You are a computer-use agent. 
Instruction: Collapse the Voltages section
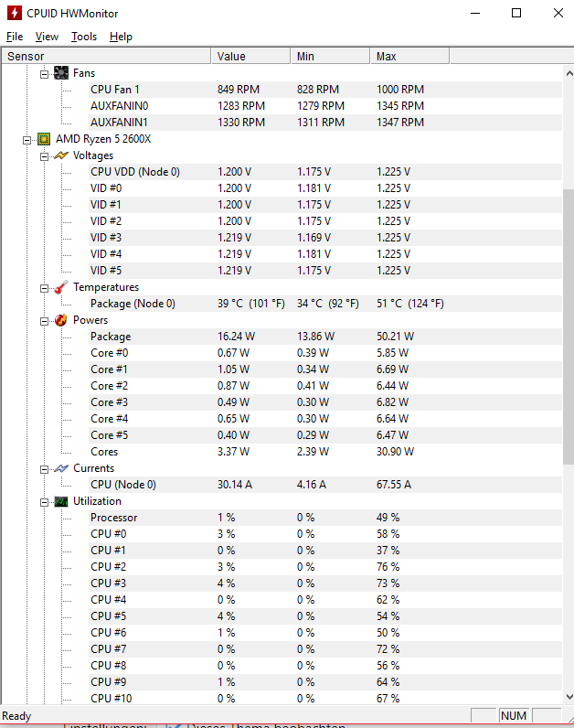(44, 156)
